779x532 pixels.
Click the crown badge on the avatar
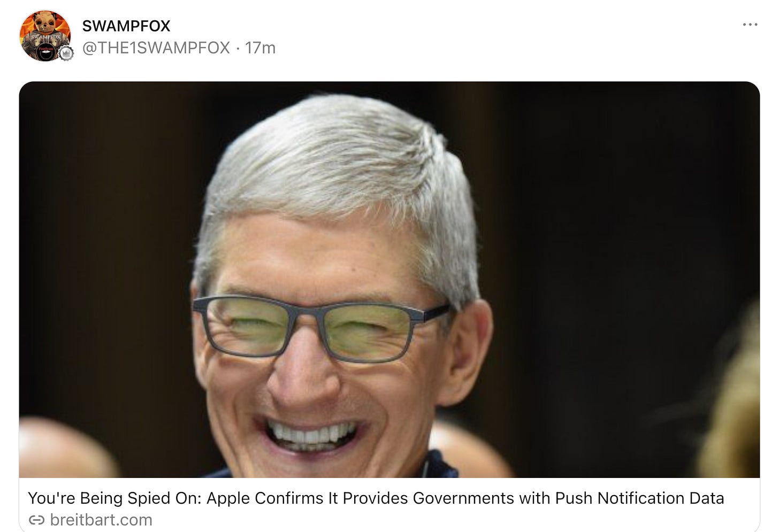(66, 53)
